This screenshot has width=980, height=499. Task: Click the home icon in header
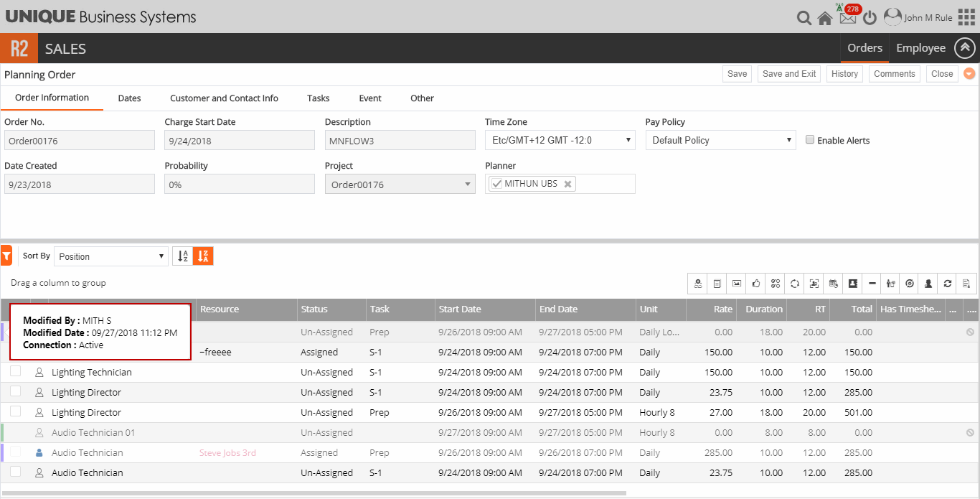click(x=825, y=18)
